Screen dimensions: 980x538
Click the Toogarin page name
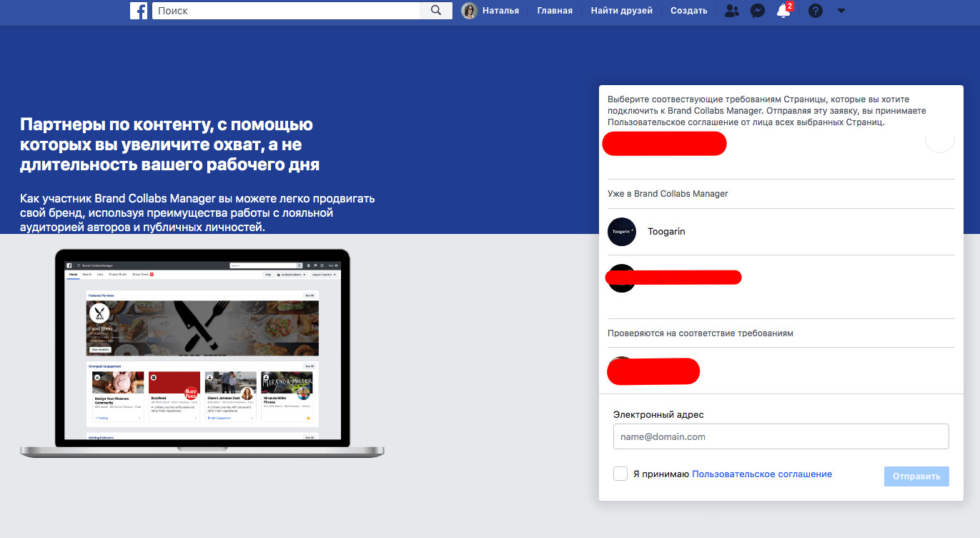click(x=666, y=232)
